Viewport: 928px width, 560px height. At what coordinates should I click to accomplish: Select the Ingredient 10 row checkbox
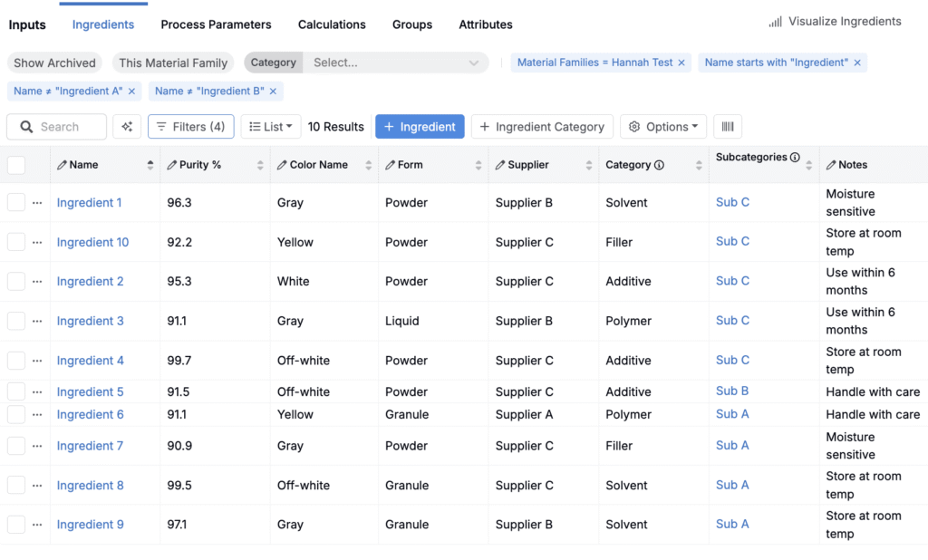(x=15, y=242)
